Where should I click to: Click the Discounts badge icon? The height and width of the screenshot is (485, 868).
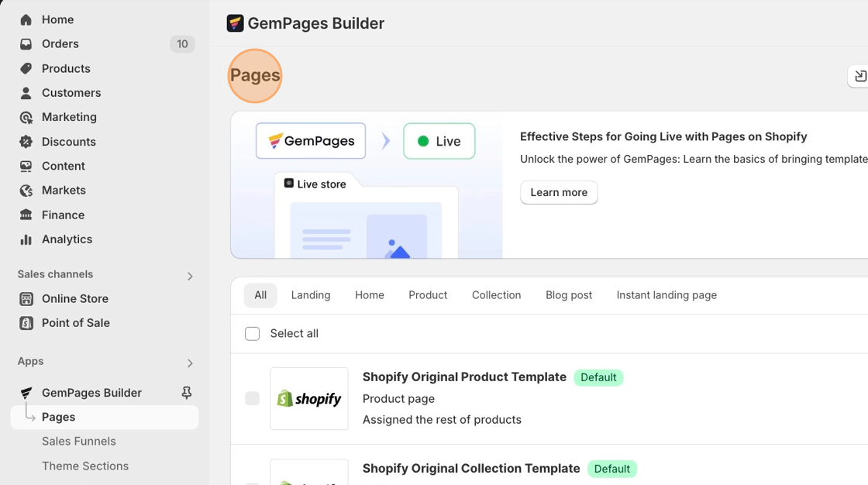pyautogui.click(x=26, y=142)
